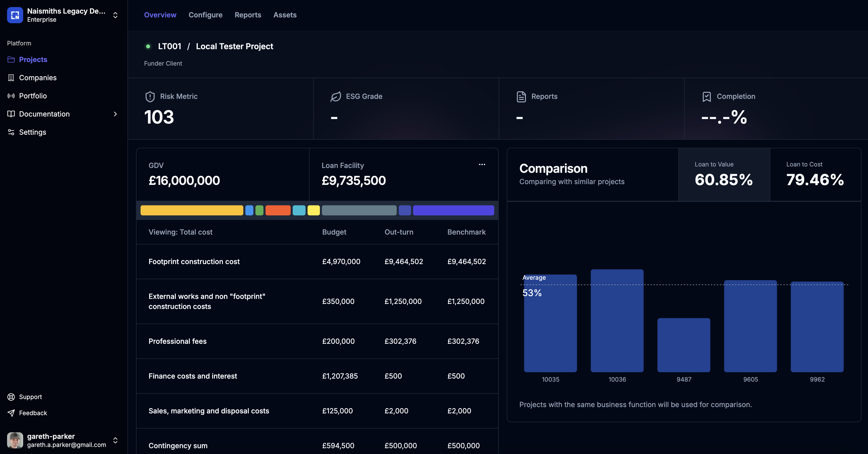Image resolution: width=868 pixels, height=454 pixels.
Task: Open the gareth-parker user menu
Action: pos(115,440)
